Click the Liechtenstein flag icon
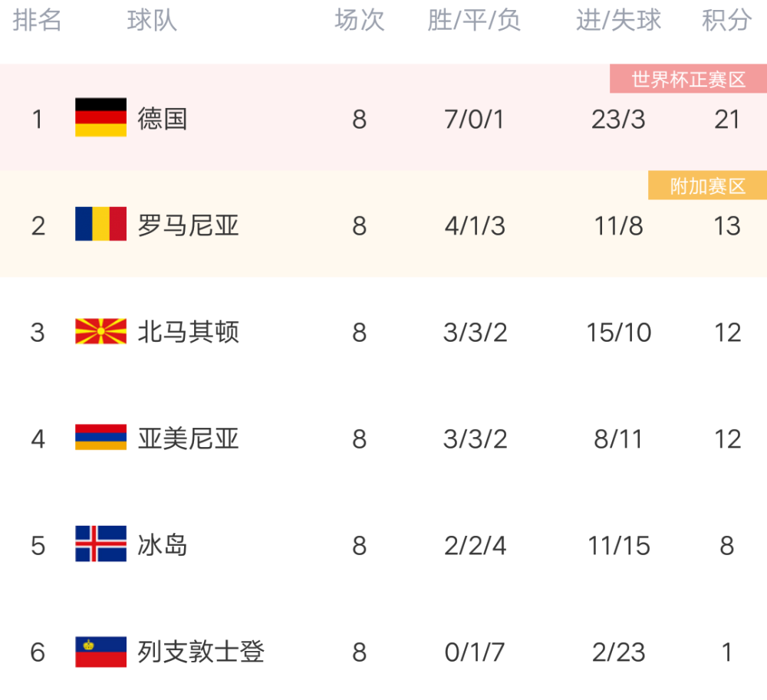 click(x=100, y=651)
